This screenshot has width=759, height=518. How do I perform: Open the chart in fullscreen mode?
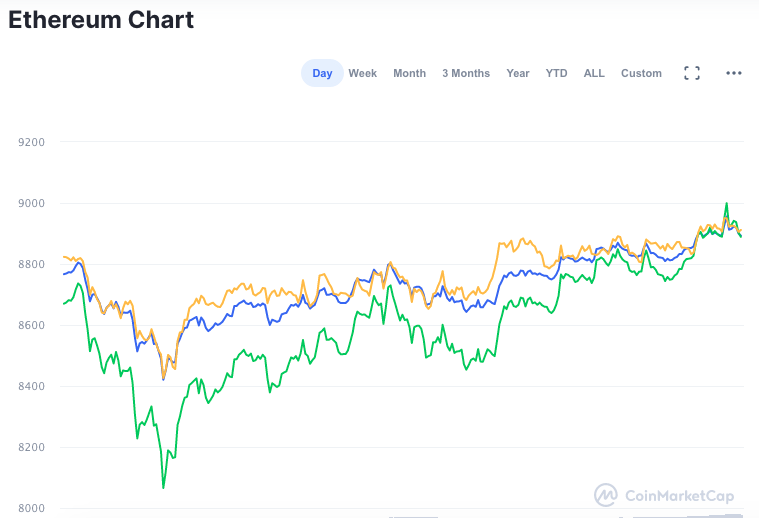pos(692,73)
